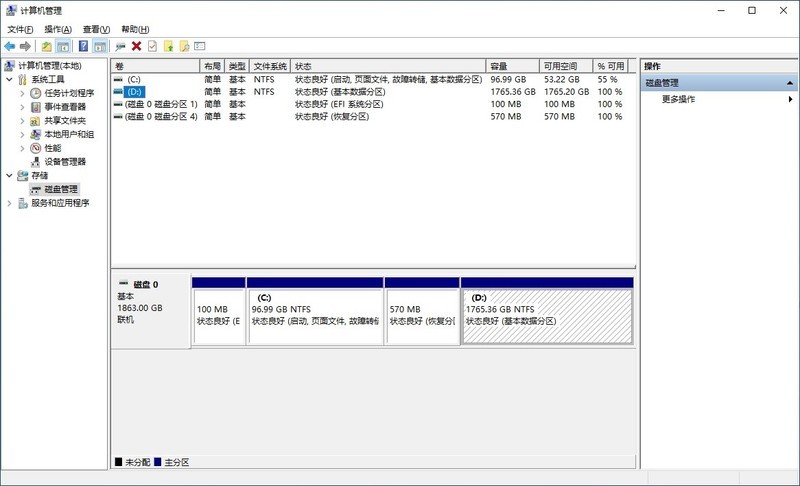Click the 570 MB recovery partition block

point(422,311)
